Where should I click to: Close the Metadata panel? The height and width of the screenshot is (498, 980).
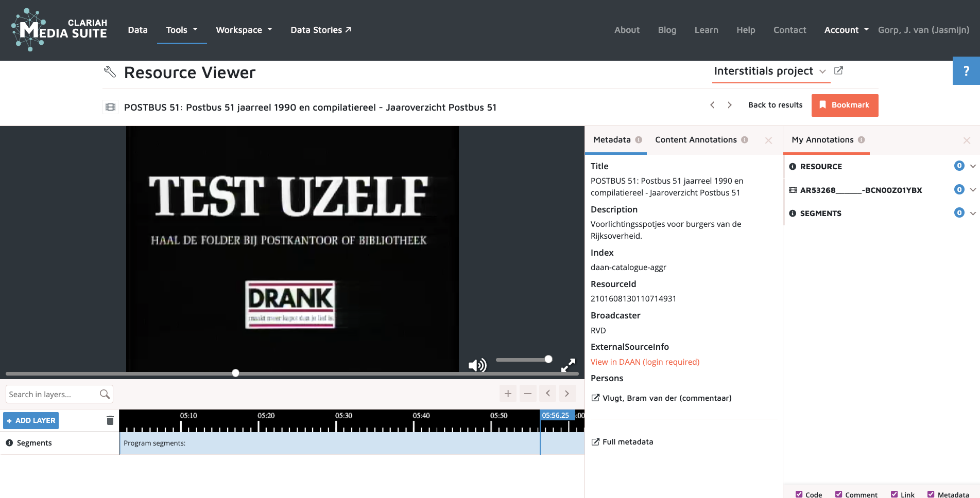[x=768, y=140]
